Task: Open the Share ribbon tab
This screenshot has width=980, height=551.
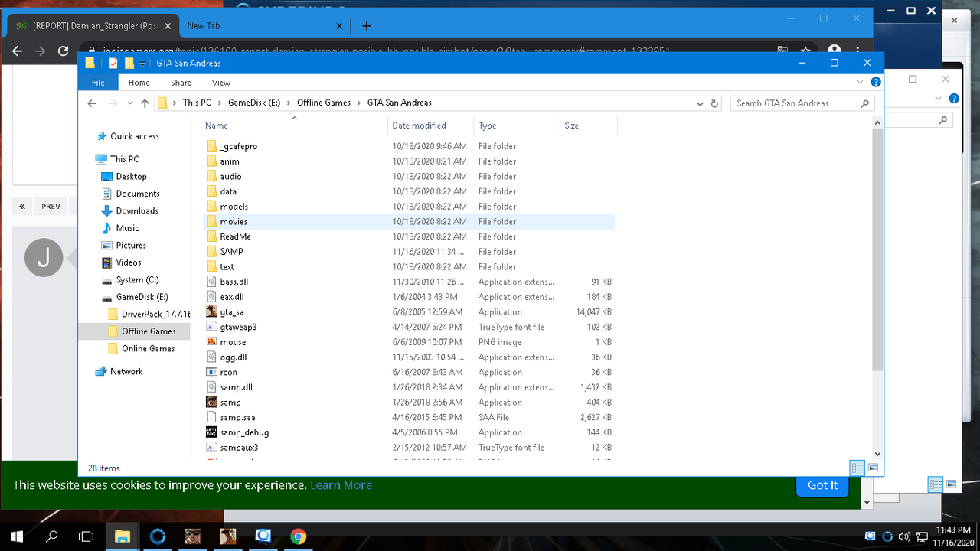Action: coord(181,83)
